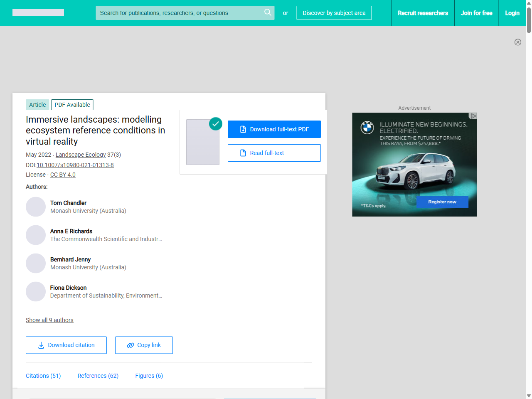Close the top banner with X icon

pos(517,42)
